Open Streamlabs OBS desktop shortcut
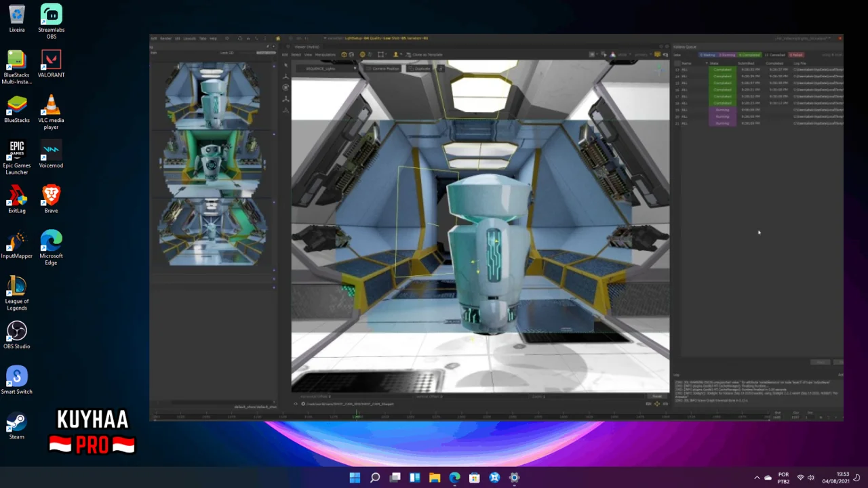Image resolution: width=868 pixels, height=488 pixels. 51,22
